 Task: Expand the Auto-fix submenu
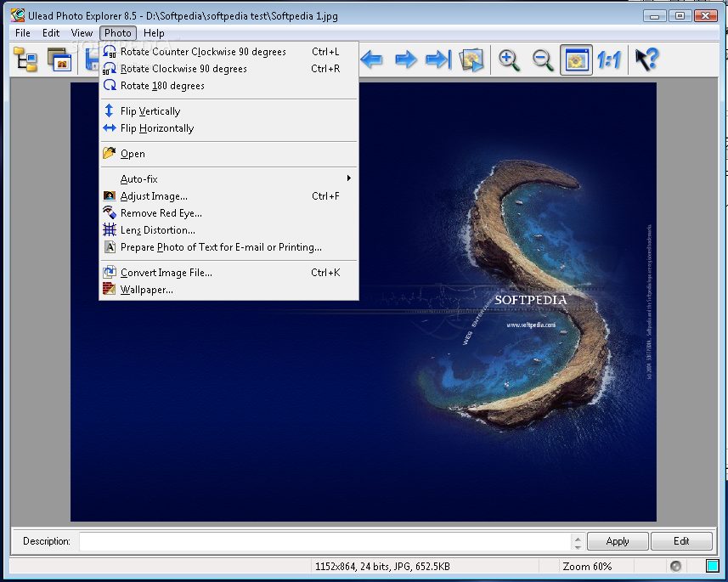point(229,178)
